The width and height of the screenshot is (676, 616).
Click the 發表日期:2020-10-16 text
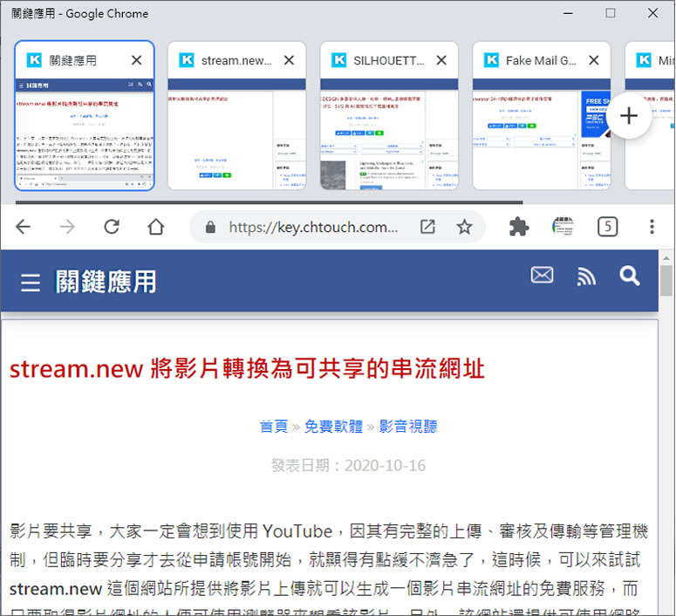[x=348, y=465]
